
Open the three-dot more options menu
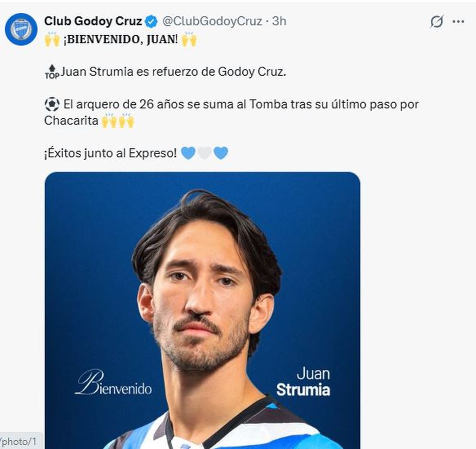pos(458,21)
